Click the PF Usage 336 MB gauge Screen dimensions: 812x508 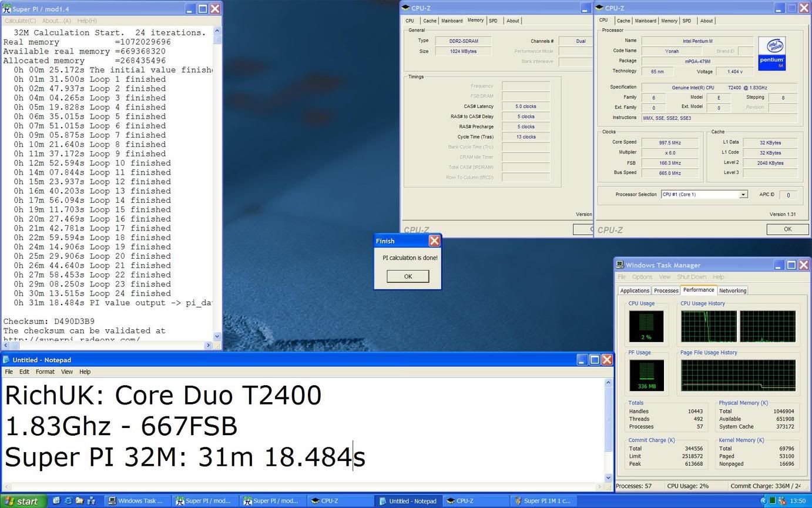646,375
